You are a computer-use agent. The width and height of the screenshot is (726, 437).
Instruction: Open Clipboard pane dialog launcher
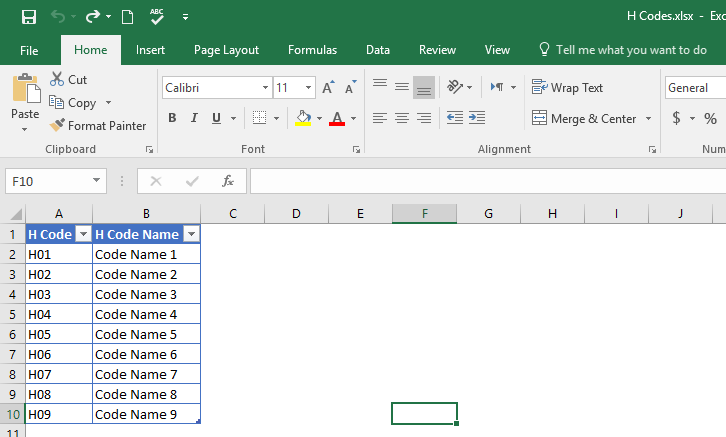149,150
